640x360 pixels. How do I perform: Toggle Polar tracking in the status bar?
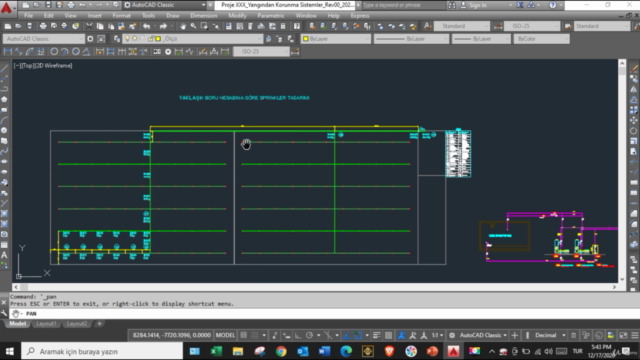point(309,335)
